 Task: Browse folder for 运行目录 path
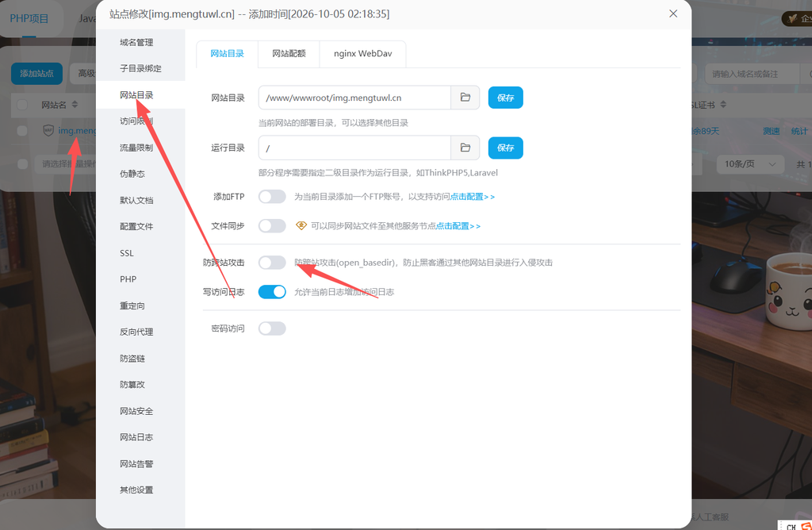tap(465, 148)
